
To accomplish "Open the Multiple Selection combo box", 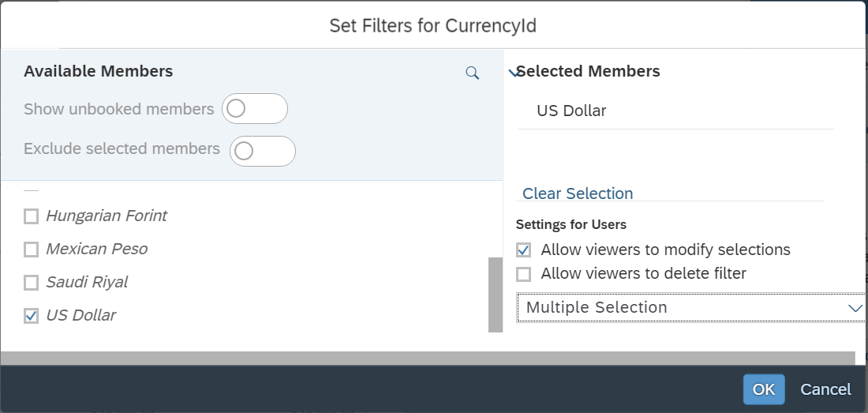I will pyautogui.click(x=679, y=308).
